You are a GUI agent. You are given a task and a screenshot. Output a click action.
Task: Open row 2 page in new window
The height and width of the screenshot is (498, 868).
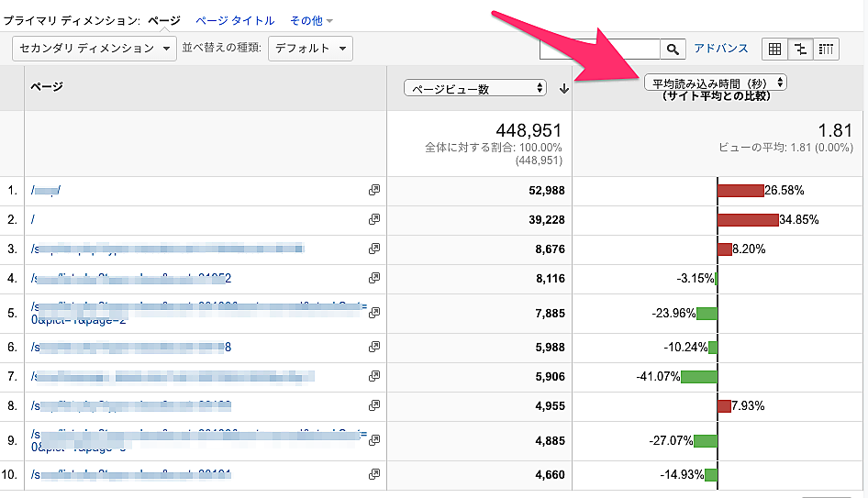[x=373, y=219]
